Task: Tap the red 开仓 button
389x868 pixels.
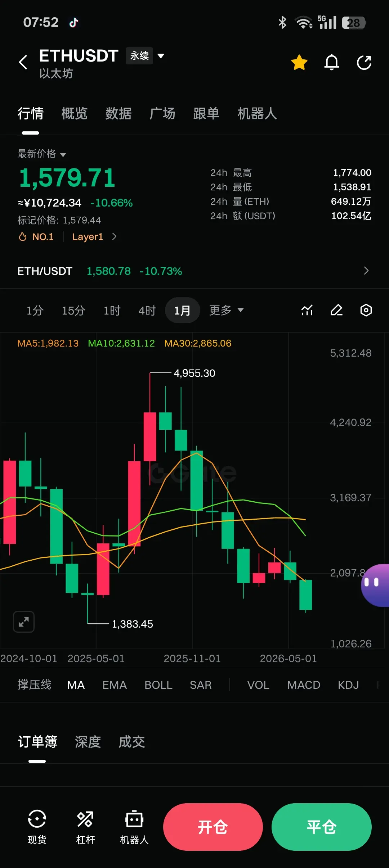Action: coord(213,827)
